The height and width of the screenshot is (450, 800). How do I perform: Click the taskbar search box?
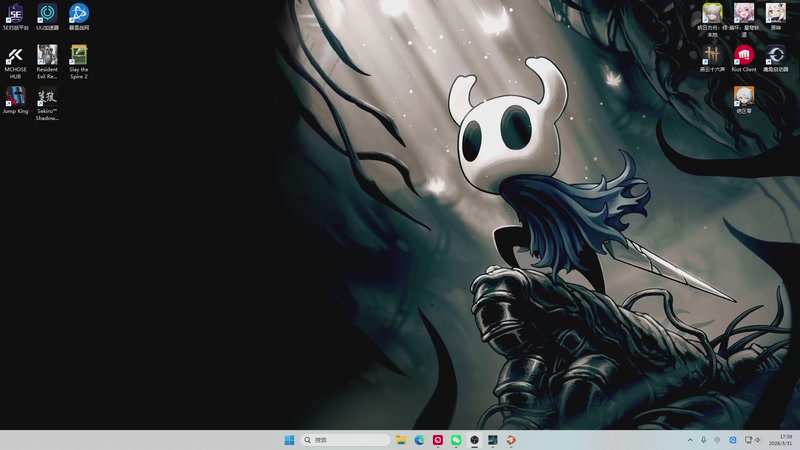(x=345, y=440)
